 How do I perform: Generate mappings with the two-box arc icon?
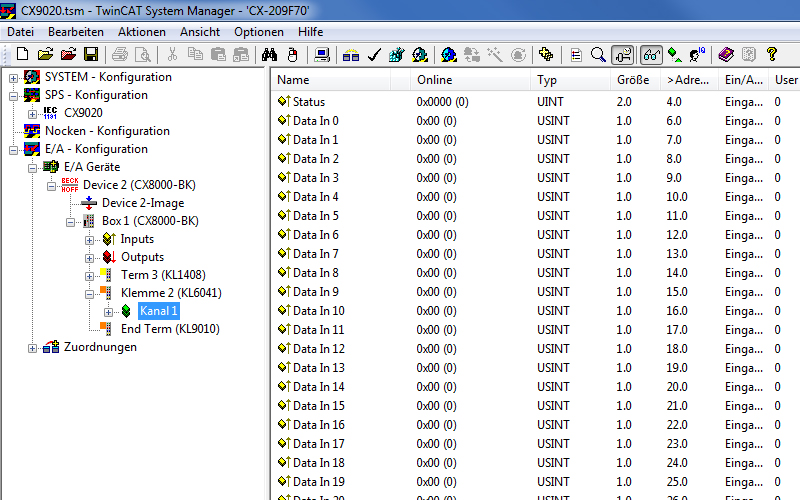pos(351,54)
